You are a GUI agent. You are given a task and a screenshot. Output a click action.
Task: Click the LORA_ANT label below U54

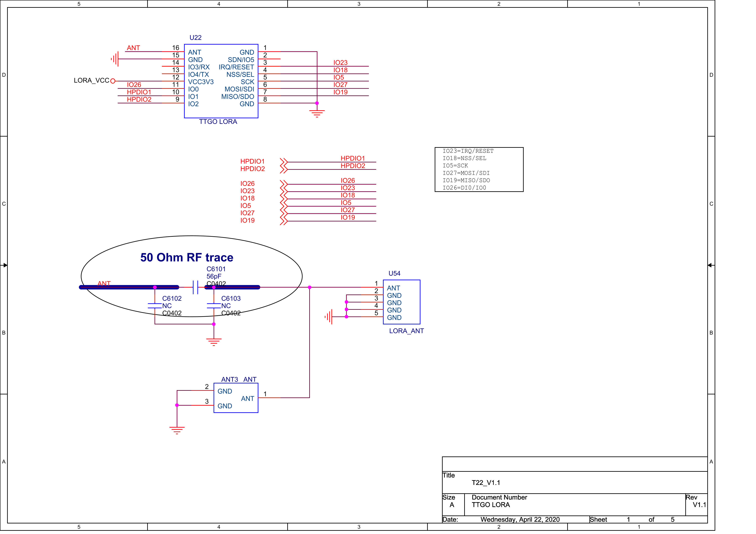pyautogui.click(x=407, y=331)
